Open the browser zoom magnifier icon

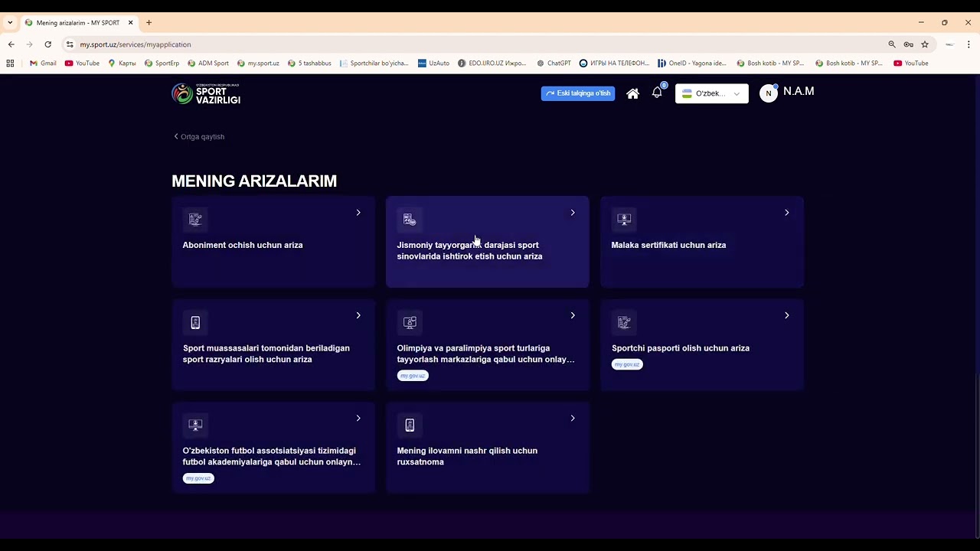coord(892,44)
